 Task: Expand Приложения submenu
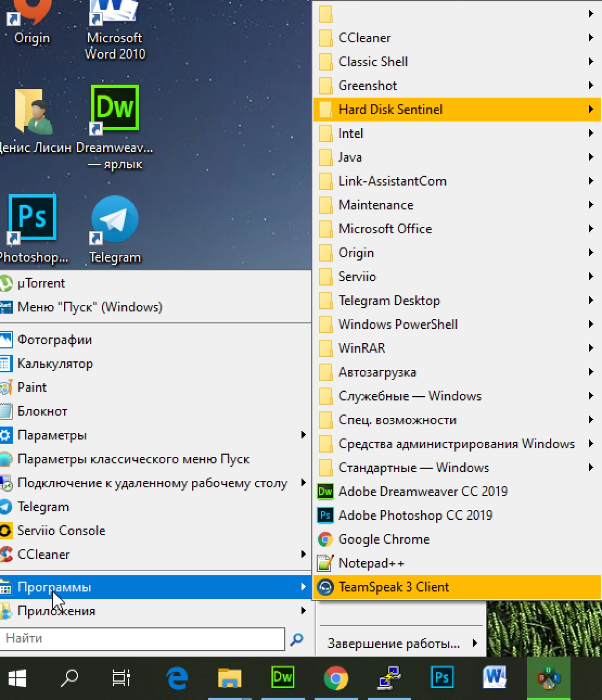pyautogui.click(x=303, y=611)
